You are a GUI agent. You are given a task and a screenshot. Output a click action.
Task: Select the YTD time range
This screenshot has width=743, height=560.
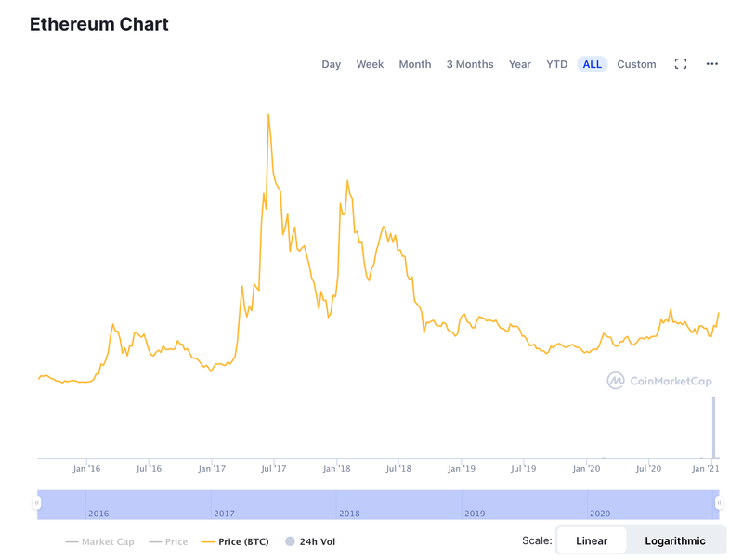(x=556, y=64)
